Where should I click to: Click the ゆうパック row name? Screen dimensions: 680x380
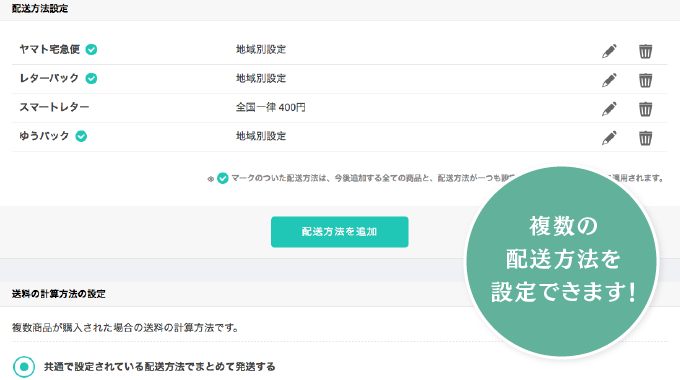[44, 136]
